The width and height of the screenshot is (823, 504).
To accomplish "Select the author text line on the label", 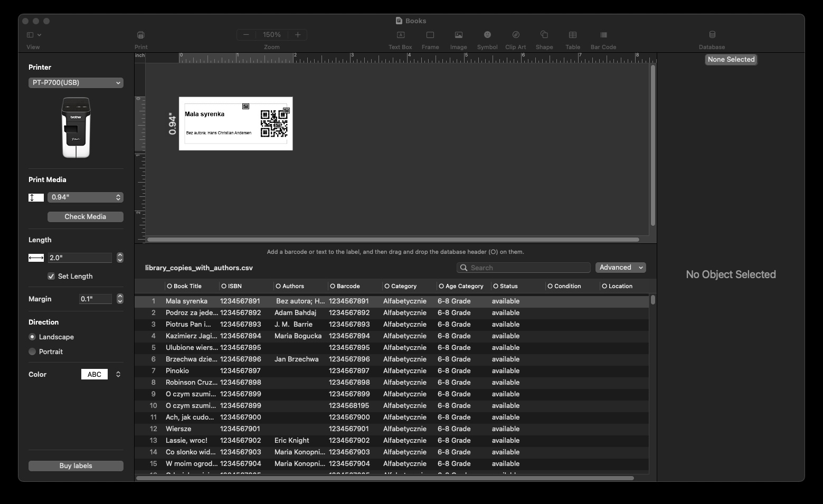I will (219, 133).
